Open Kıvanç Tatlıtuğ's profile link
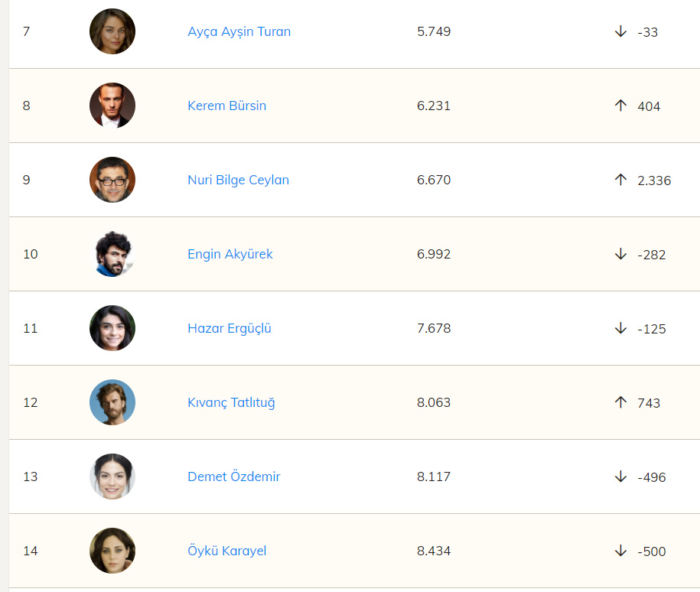 click(x=231, y=402)
